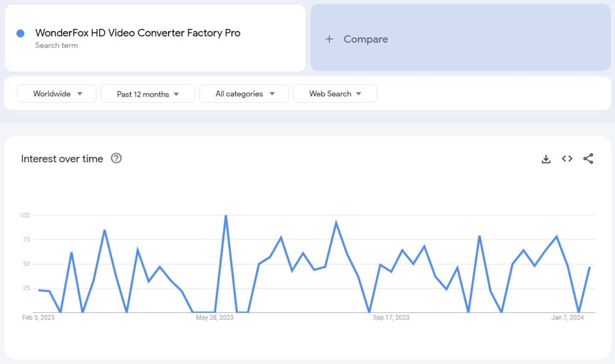Click the Search term label under the query
This screenshot has height=364, width=615.
pos(57,45)
